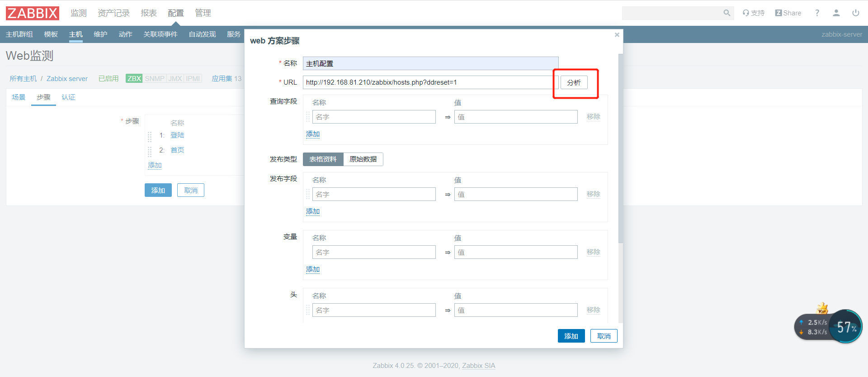This screenshot has height=377, width=868.
Task: Go to 模板 submenu
Action: (51, 34)
